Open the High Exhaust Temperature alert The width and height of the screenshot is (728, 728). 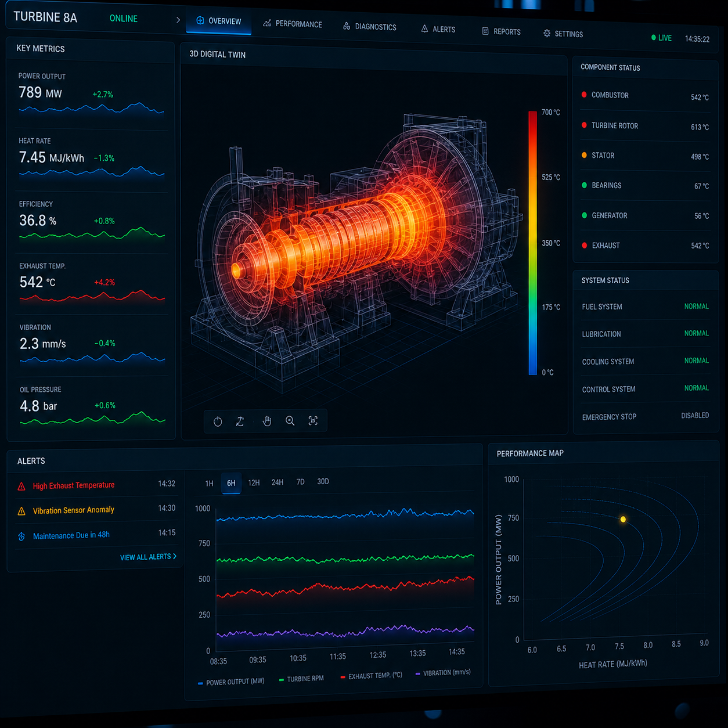pyautogui.click(x=96, y=485)
